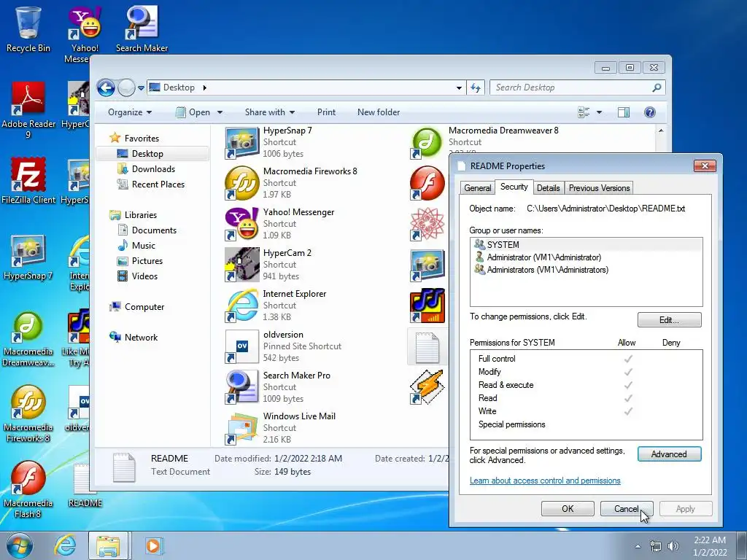This screenshot has height=560, width=747.
Task: Click New folder in the Explorer toolbar
Action: click(x=379, y=112)
